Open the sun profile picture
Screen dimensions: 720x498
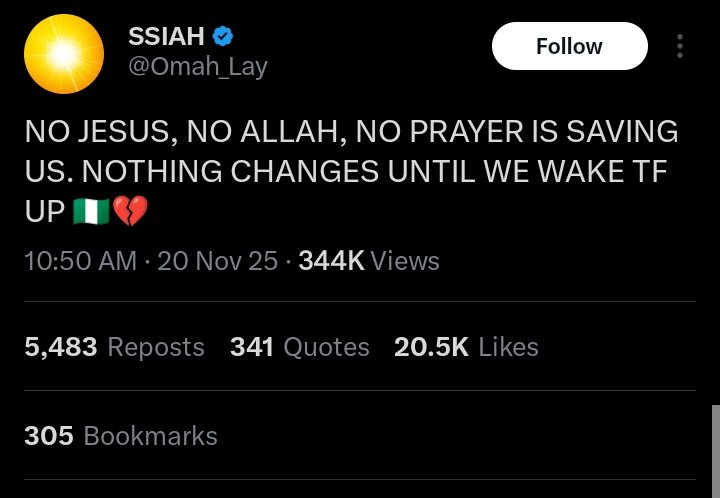pyautogui.click(x=64, y=55)
